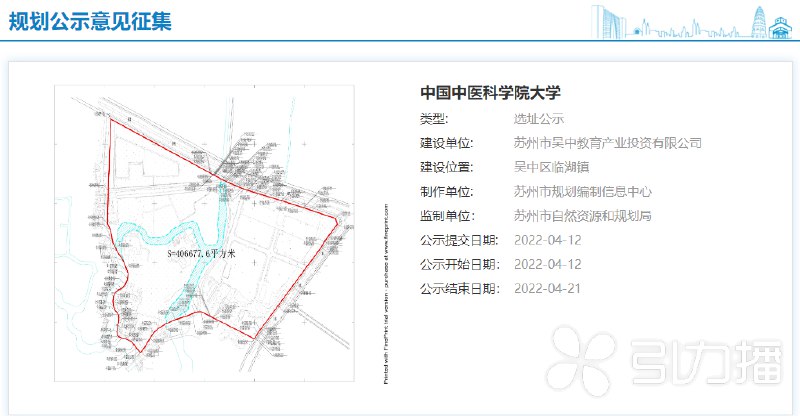Select the text 苏州市自然资源和规划局
Viewport: 800px width, 416px height.
583,216
